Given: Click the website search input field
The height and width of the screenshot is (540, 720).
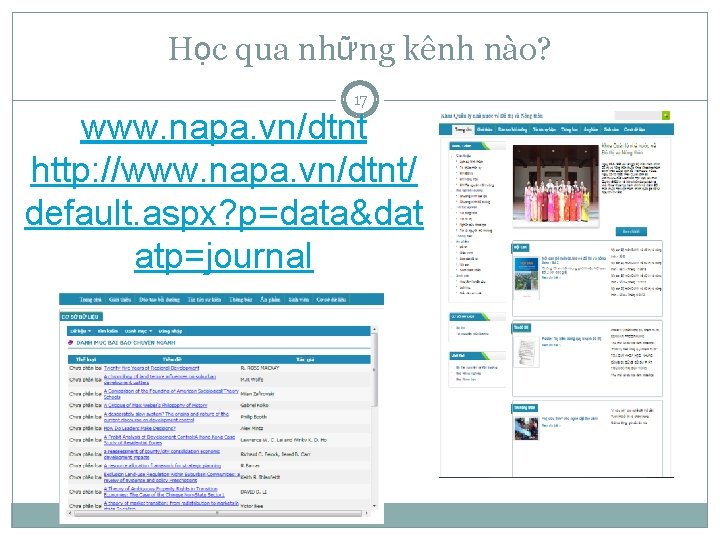Looking at the screenshot, I should (x=638, y=116).
